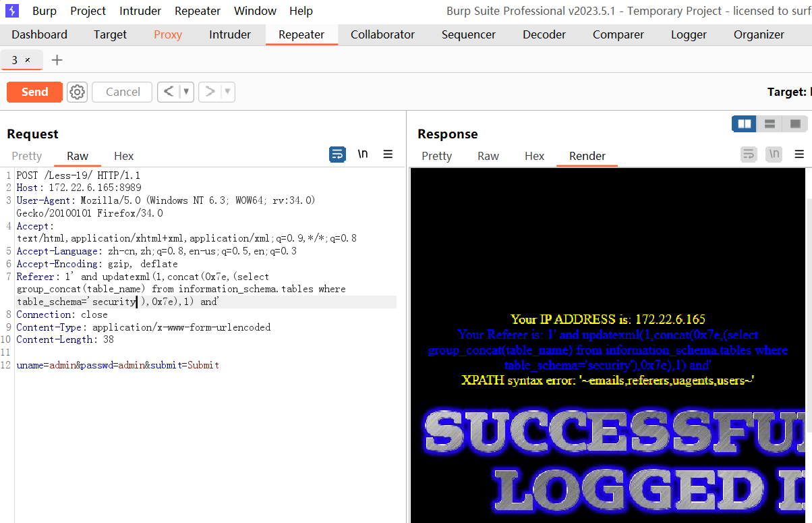Switch to the Comparer tab
812x523 pixels.
(618, 34)
